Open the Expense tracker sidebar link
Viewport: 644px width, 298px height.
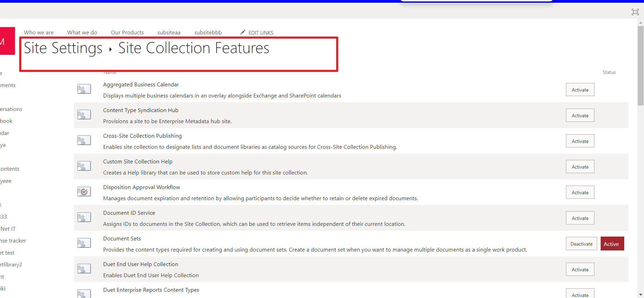tap(13, 240)
